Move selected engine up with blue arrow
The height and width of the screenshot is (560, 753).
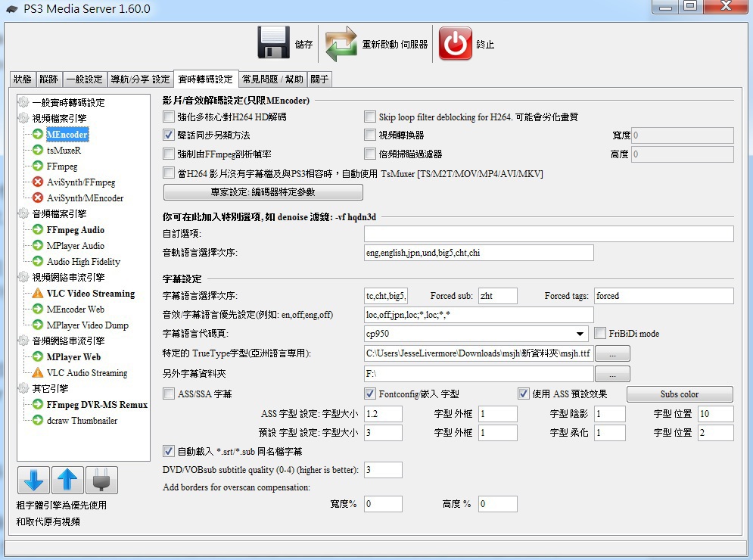pos(67,480)
